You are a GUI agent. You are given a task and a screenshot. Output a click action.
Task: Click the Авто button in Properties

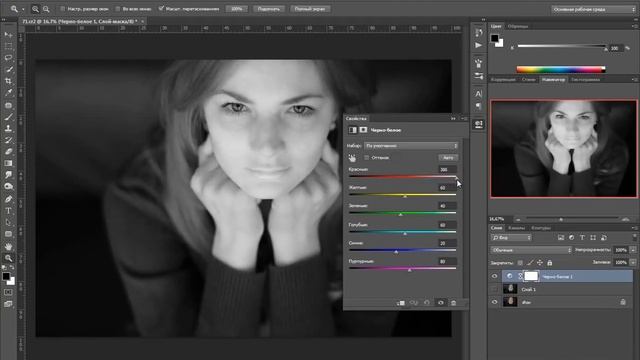pos(448,158)
